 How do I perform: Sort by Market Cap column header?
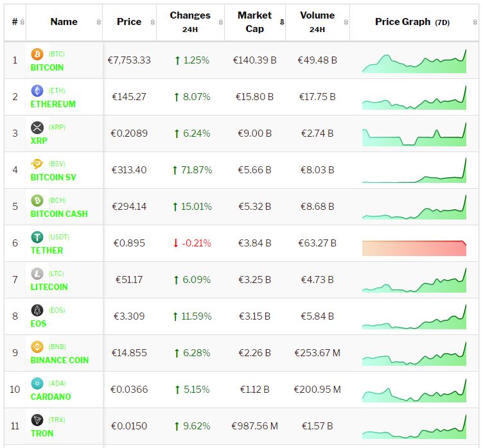(x=254, y=22)
